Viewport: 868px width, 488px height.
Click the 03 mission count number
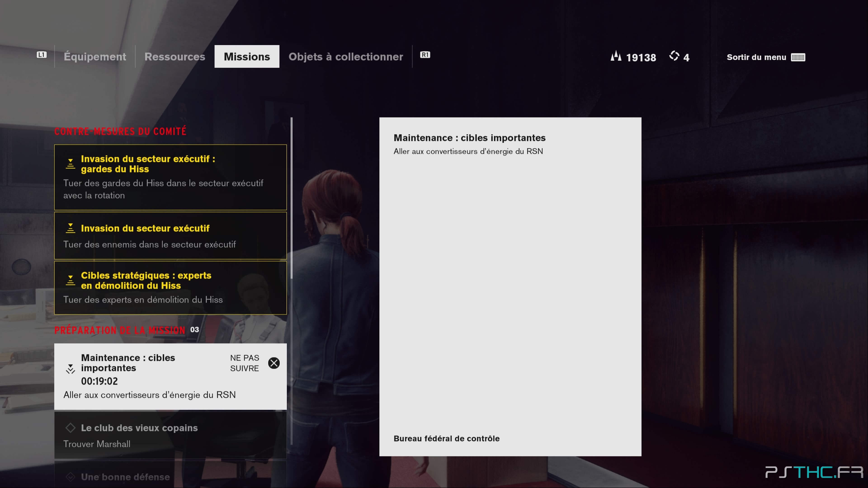tap(194, 330)
